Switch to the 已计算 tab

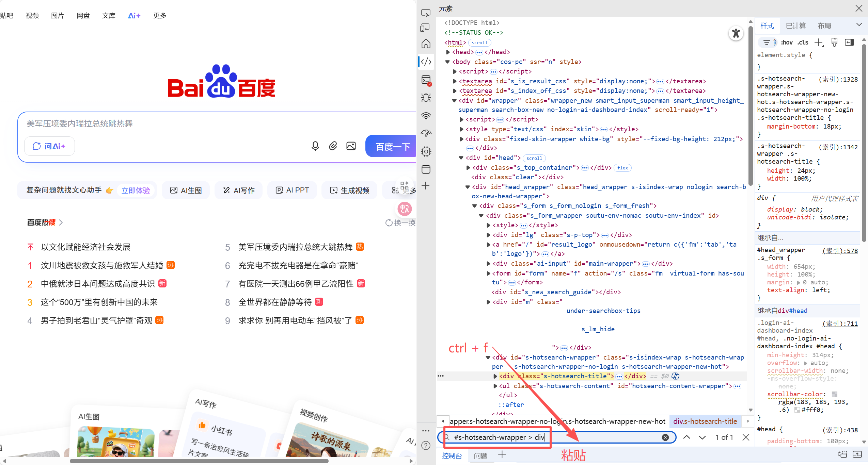[x=795, y=26]
